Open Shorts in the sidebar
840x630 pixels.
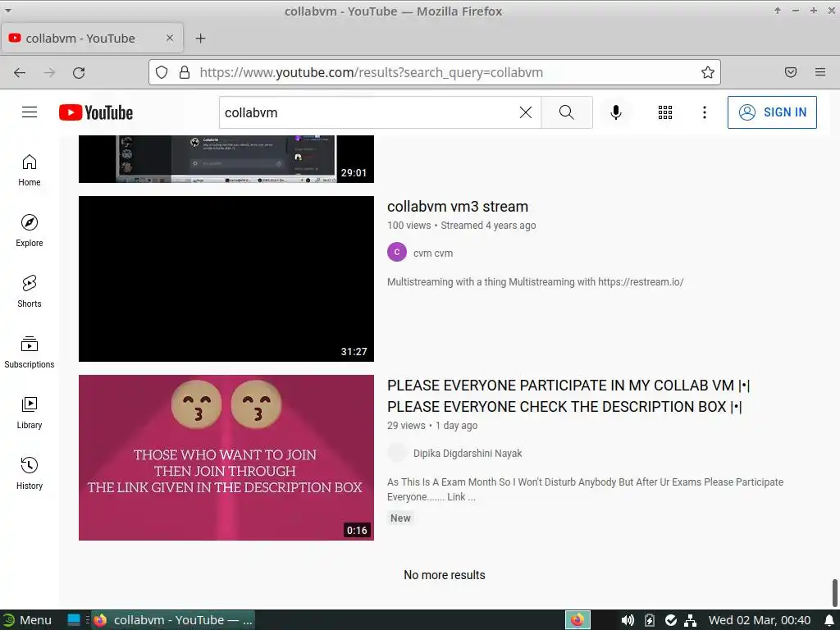coord(30,291)
